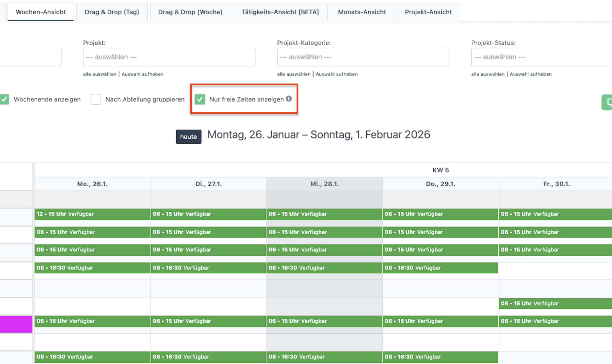612x364 pixels.
Task: Click info icon next to Nur freie Zeiten
Action: (289, 99)
